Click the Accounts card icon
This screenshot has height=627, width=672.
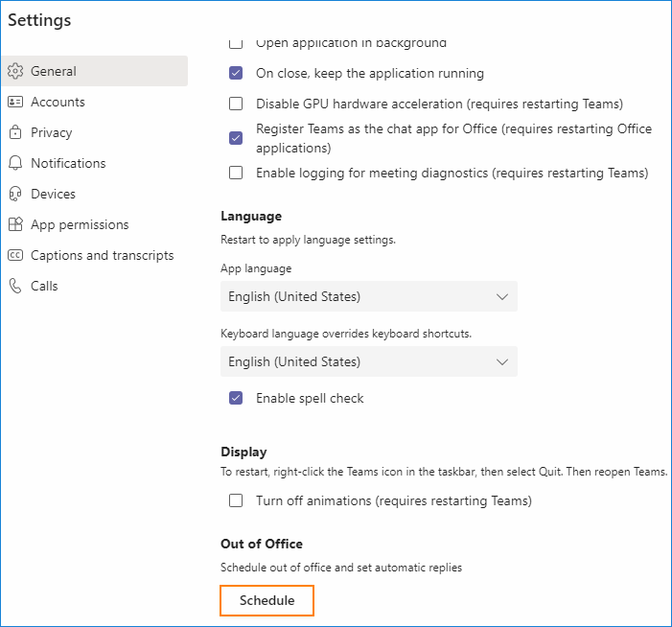click(x=14, y=102)
